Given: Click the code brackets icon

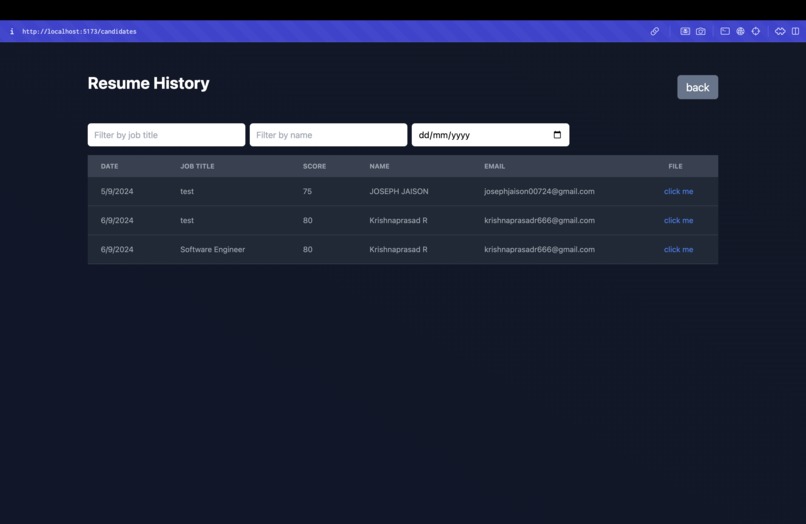Looking at the screenshot, I should [780, 31].
